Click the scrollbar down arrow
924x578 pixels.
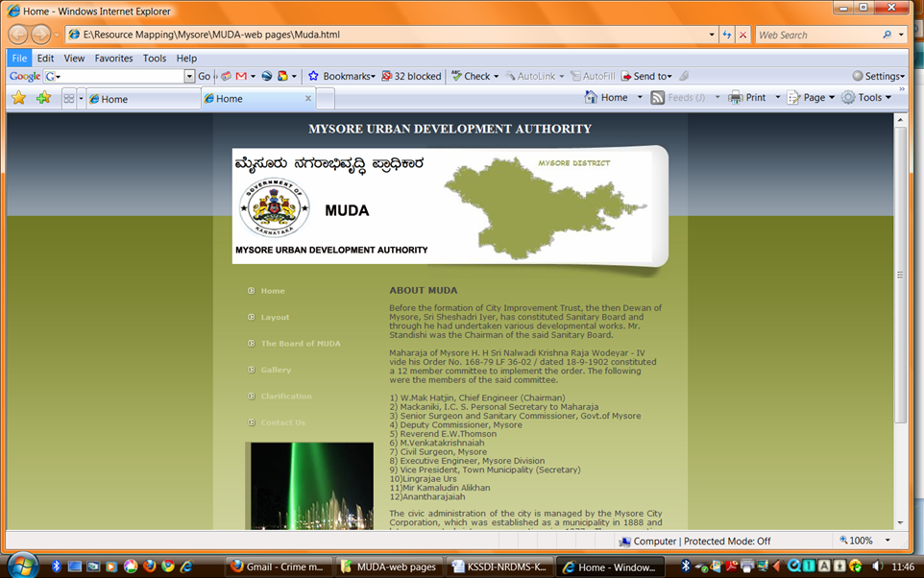900,522
